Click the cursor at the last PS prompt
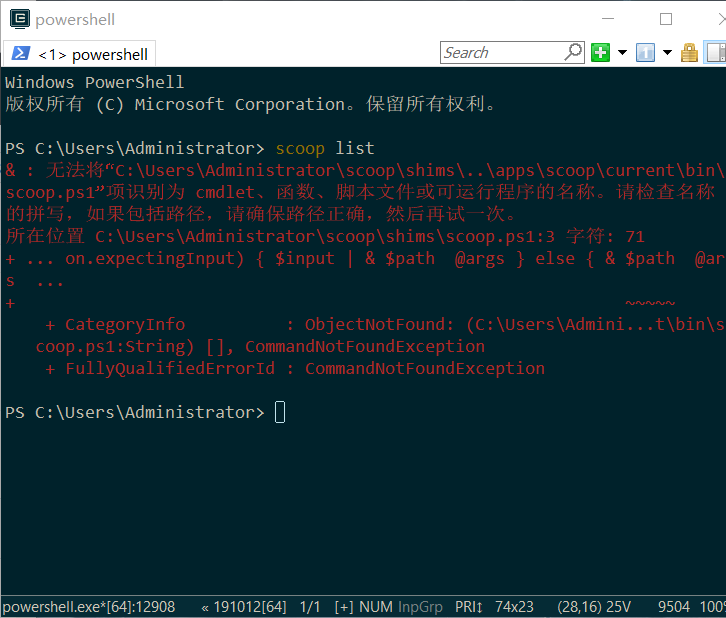Screen dimensions: 726x618 (280, 412)
